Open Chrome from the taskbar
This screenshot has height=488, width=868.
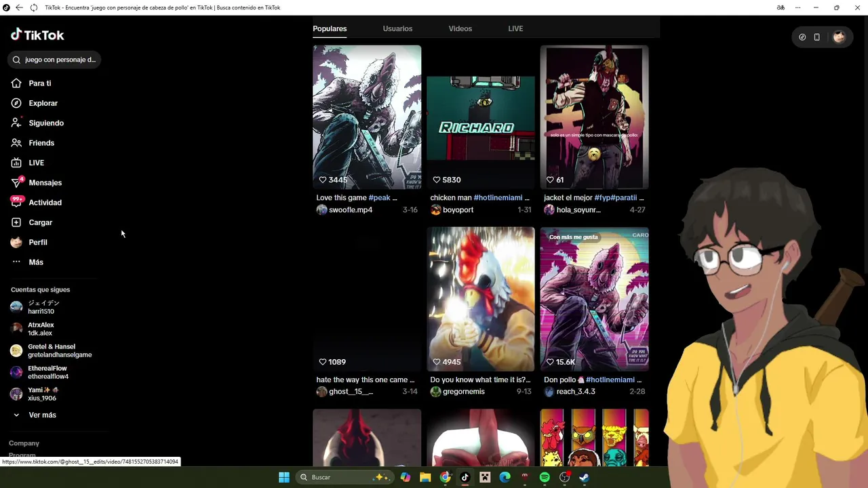pyautogui.click(x=445, y=477)
